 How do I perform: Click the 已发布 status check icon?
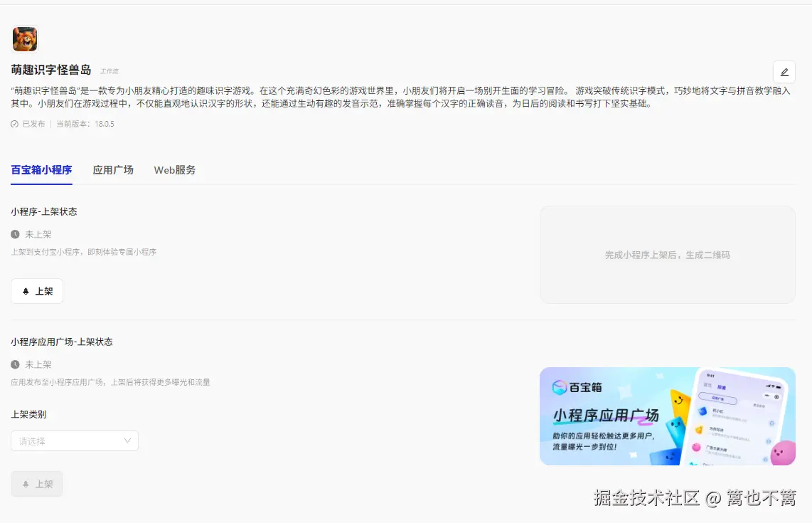15,123
